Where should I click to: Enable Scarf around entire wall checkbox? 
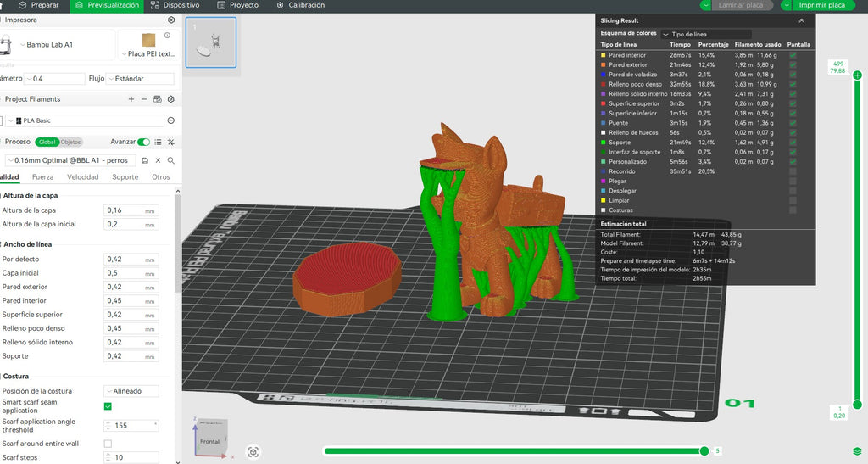click(108, 444)
